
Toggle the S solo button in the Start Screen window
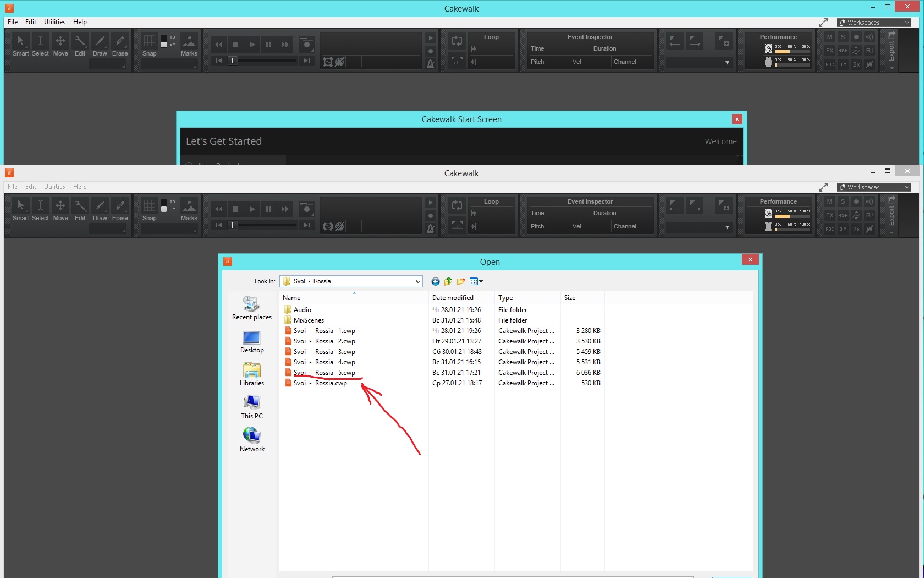843,37
